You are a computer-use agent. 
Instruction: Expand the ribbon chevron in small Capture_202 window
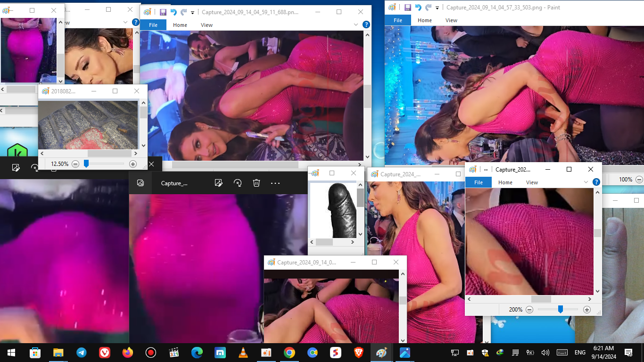tap(586, 182)
